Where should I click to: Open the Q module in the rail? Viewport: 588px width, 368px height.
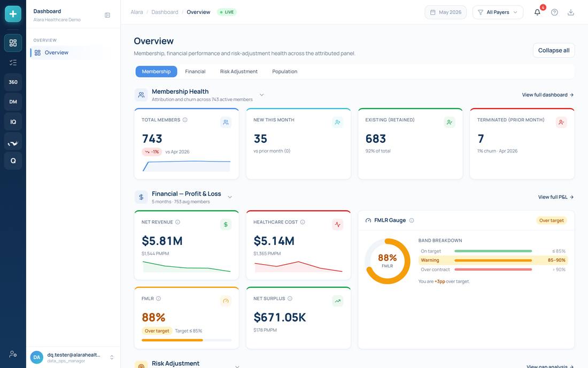pyautogui.click(x=13, y=160)
